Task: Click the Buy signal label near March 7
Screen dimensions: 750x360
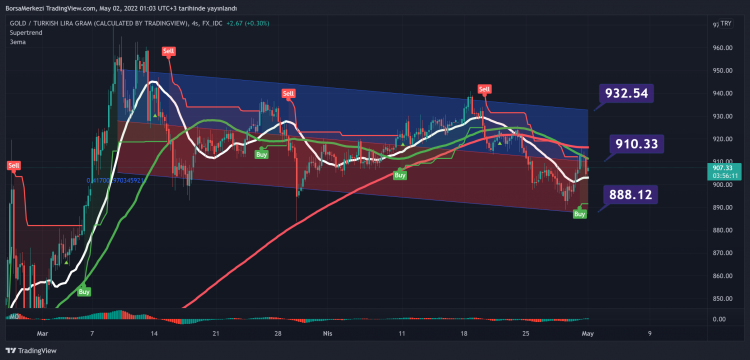Action: [x=84, y=291]
